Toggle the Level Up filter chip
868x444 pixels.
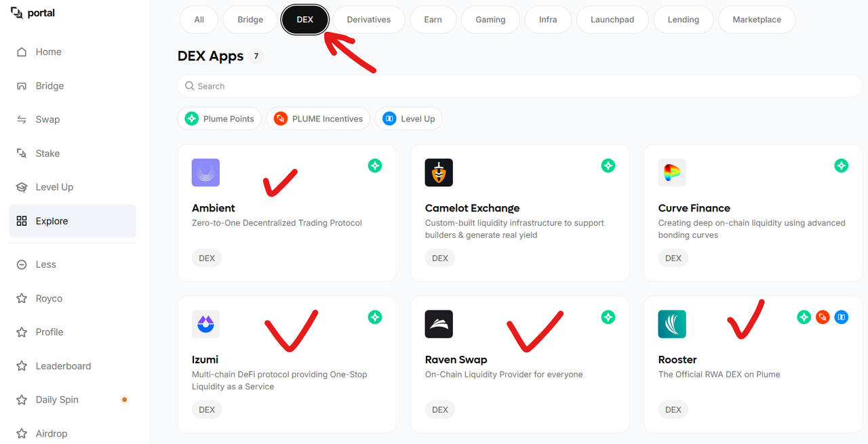click(x=409, y=119)
